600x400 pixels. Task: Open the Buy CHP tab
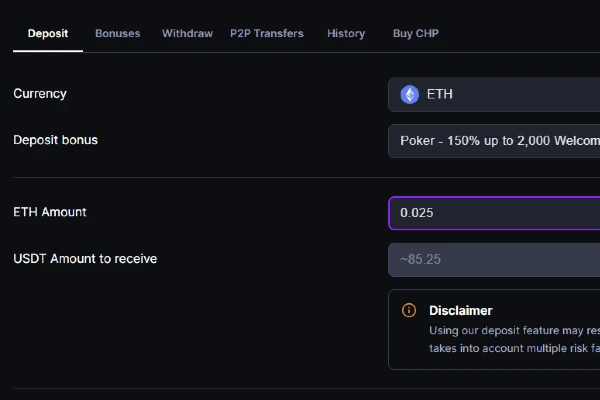(x=416, y=33)
